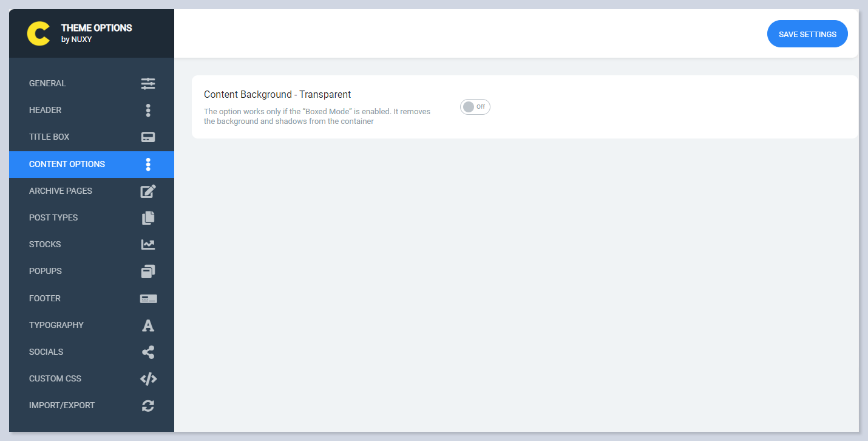
Task: Click the chart icon next to Stocks
Action: [148, 245]
